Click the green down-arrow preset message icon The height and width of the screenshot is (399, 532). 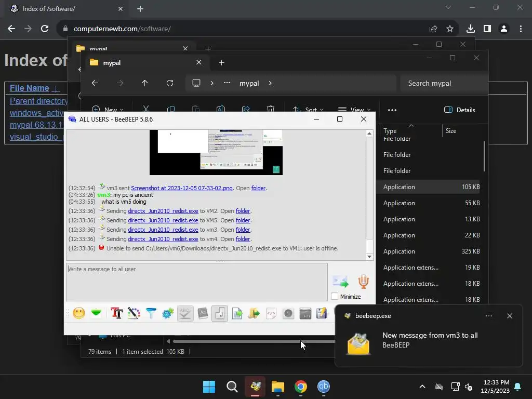(x=96, y=313)
